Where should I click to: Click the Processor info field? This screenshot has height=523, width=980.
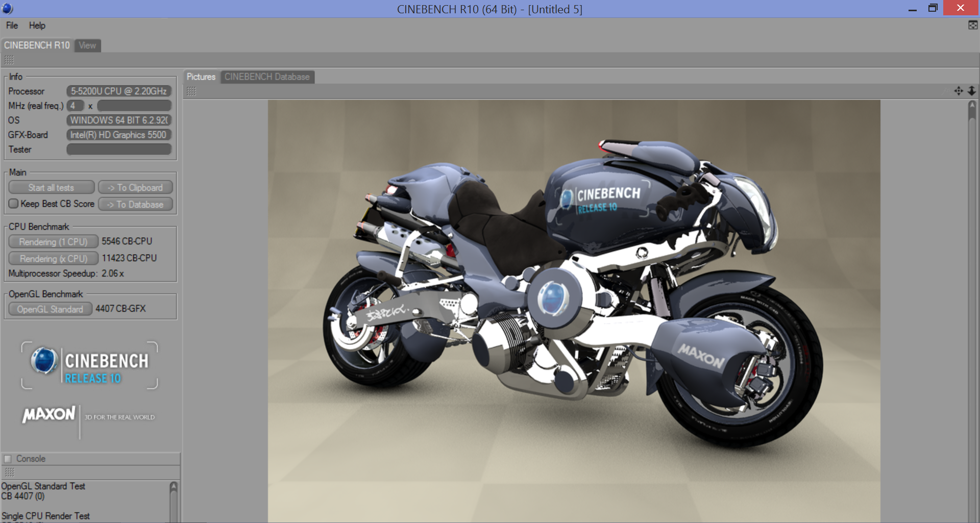(118, 91)
